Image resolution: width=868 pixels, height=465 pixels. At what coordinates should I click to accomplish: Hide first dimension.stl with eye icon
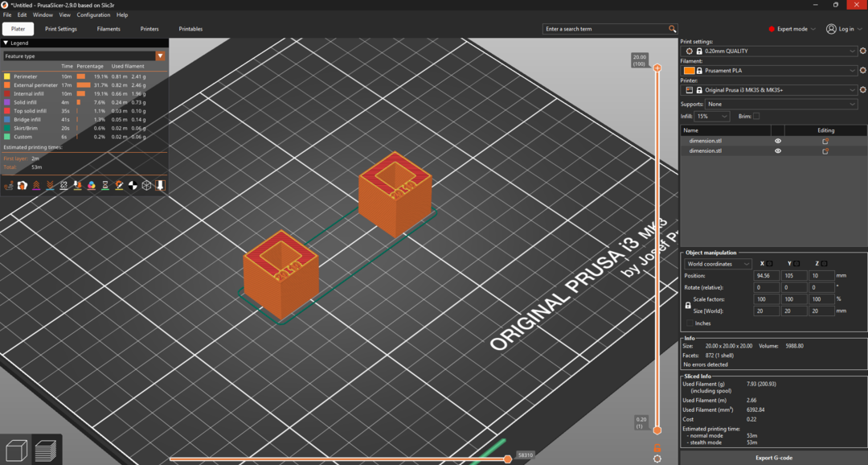(x=778, y=142)
